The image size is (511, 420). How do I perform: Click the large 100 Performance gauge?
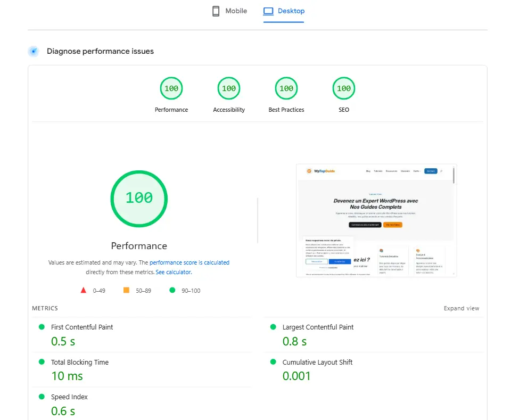[x=139, y=199]
